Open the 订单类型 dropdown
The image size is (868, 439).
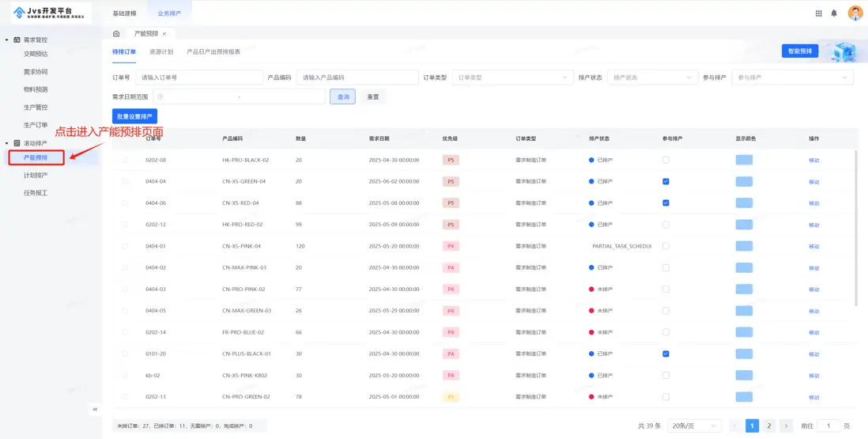click(511, 78)
